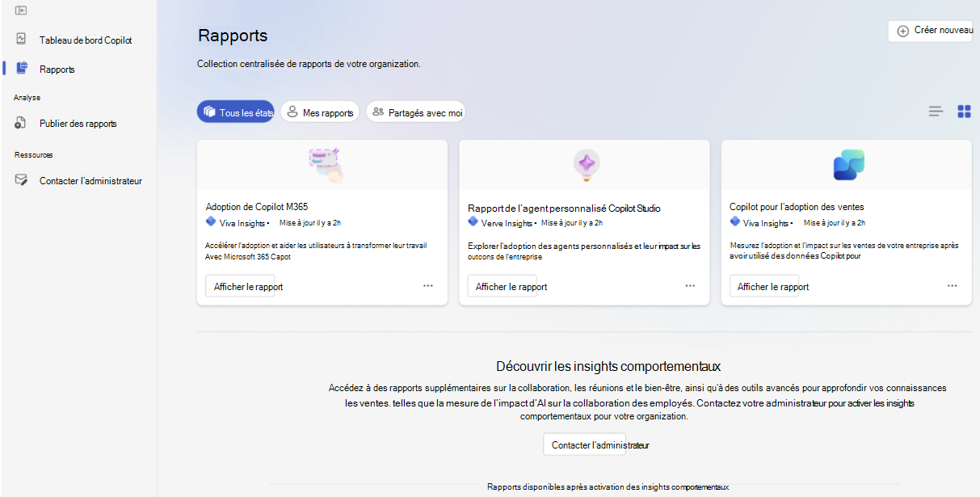Select the Tous les états tab
This screenshot has width=980, height=497.
coord(236,112)
